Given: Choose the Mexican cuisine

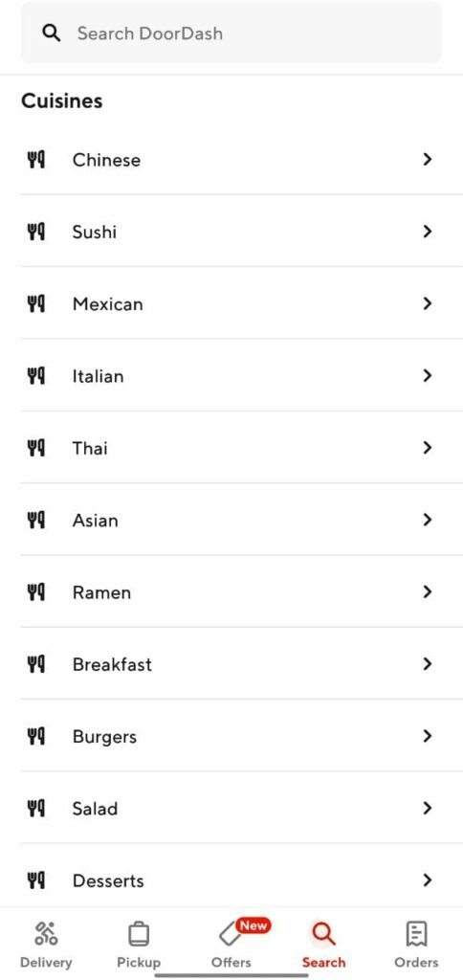Looking at the screenshot, I should point(241,303).
